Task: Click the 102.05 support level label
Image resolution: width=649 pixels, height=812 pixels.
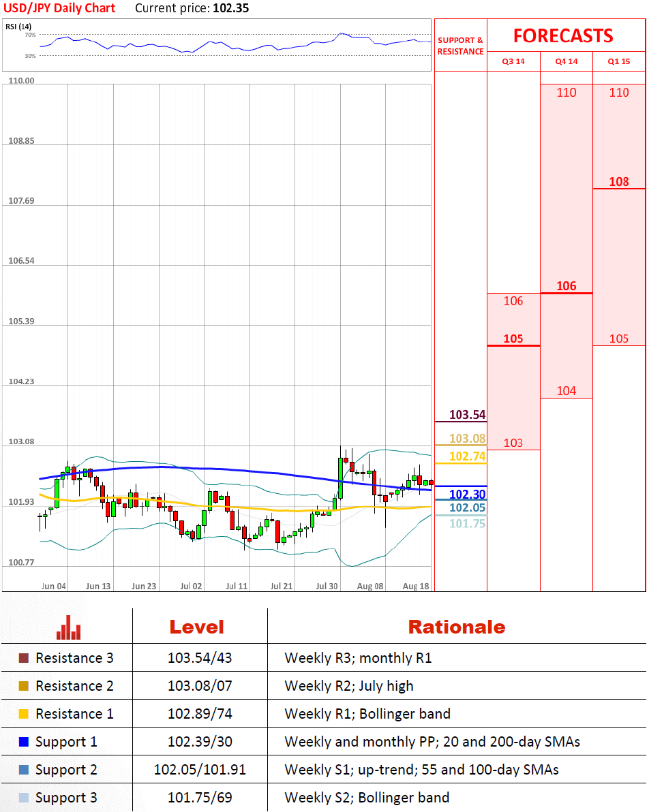Action: 467,507
